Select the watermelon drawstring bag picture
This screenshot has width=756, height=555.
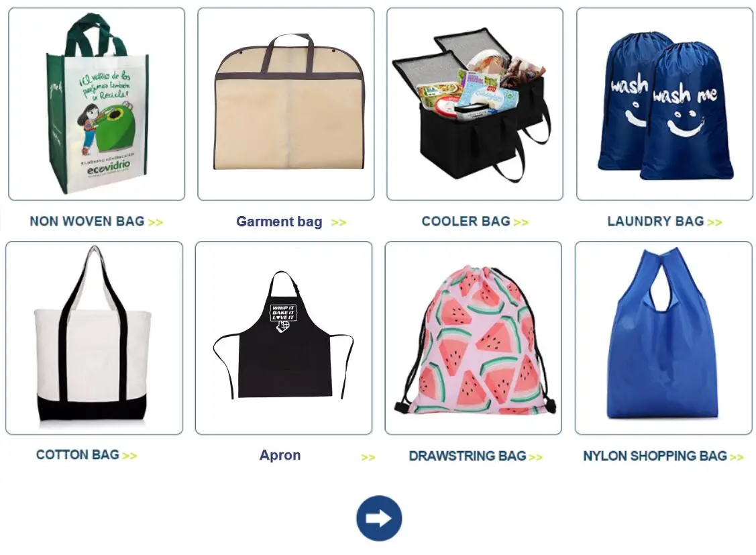coord(474,338)
